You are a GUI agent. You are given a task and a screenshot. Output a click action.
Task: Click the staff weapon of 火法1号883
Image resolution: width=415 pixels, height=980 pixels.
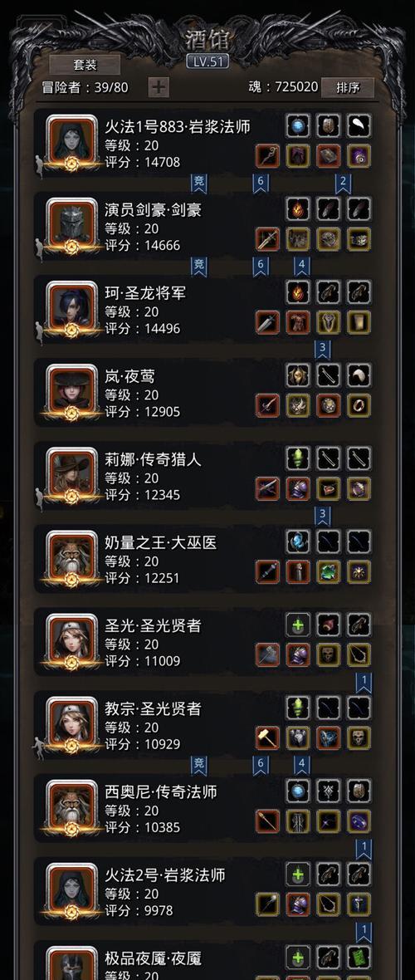(267, 155)
